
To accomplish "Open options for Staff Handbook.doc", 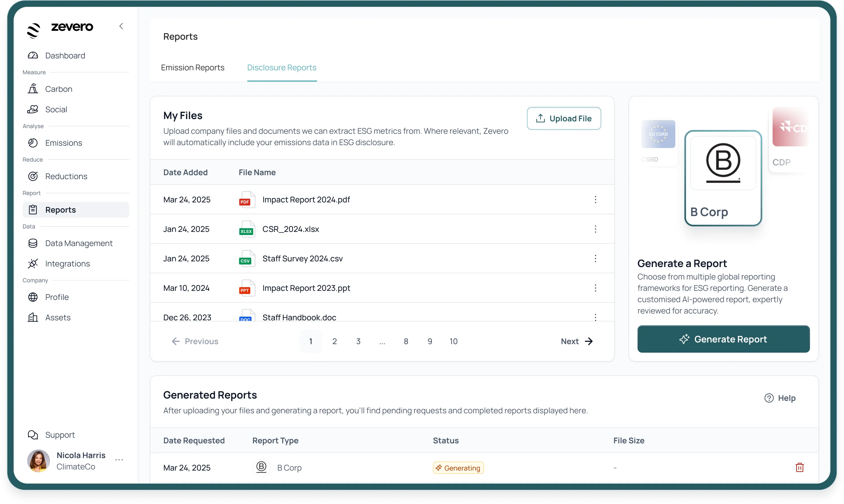I will (x=595, y=317).
